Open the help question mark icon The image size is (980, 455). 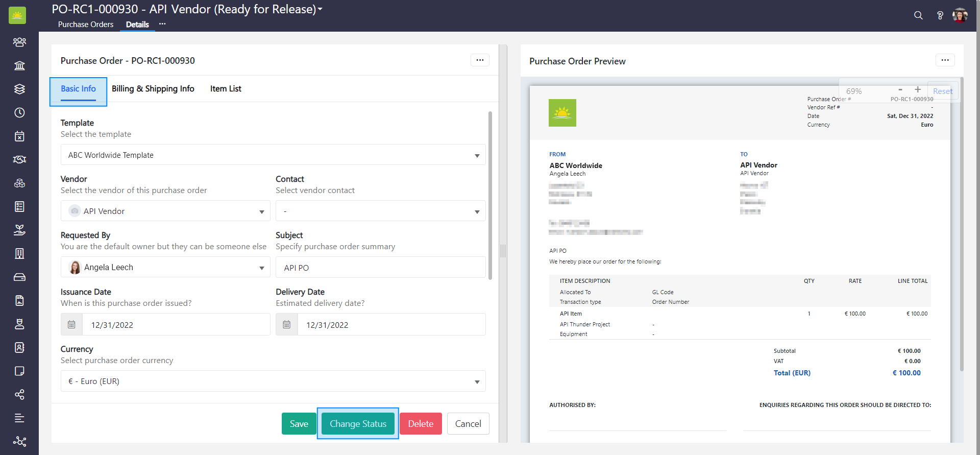pyautogui.click(x=940, y=15)
